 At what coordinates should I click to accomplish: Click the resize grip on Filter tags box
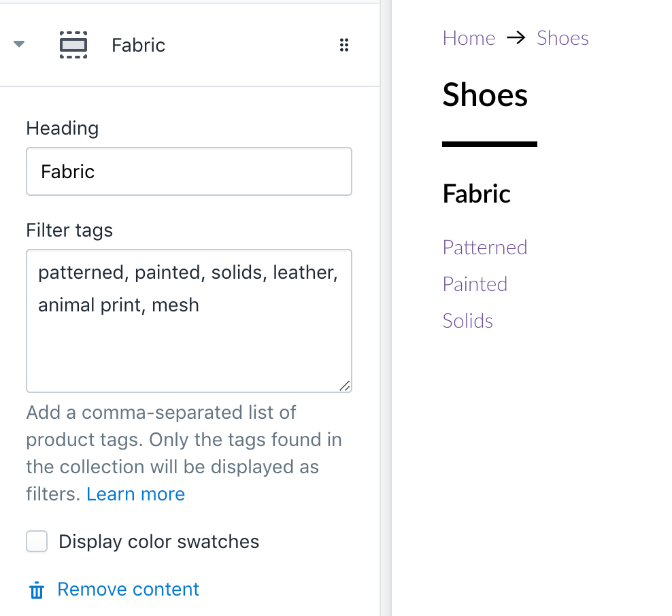tap(345, 386)
